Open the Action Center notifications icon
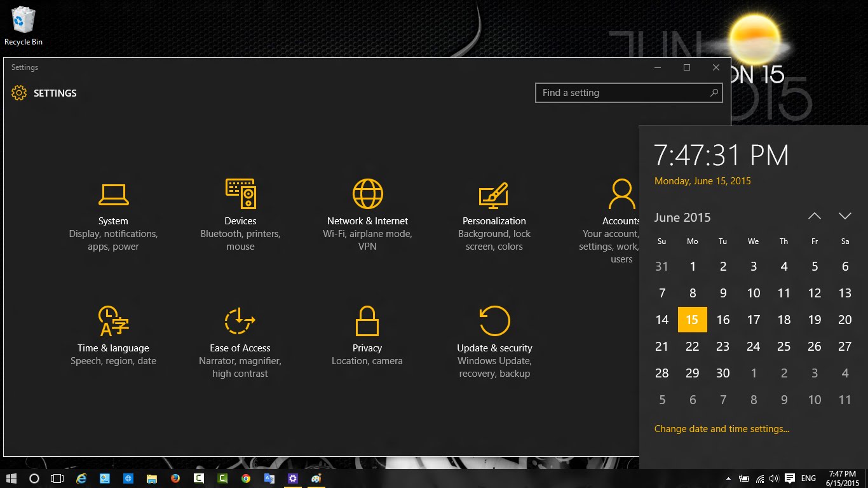This screenshot has width=868, height=488. [x=789, y=478]
